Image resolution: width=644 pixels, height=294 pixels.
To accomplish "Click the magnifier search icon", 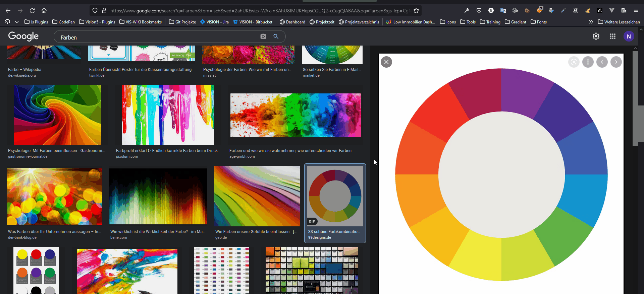I will click(x=276, y=36).
